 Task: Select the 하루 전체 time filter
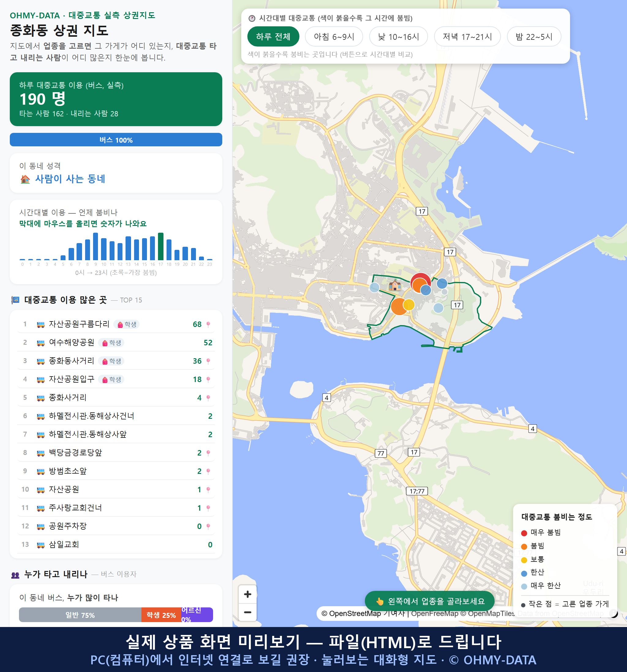pos(273,36)
